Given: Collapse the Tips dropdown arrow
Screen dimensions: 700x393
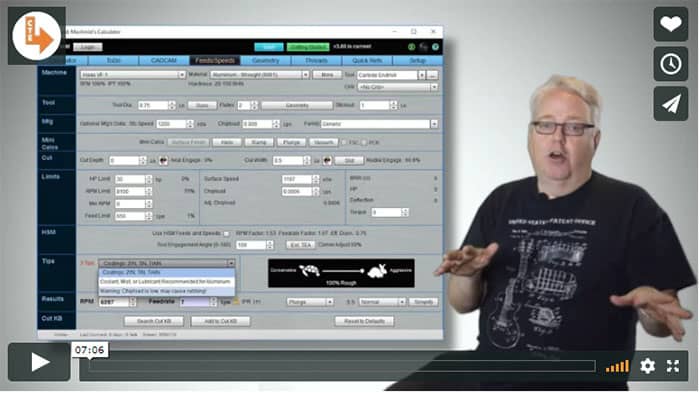Looking at the screenshot, I should click(x=231, y=263).
